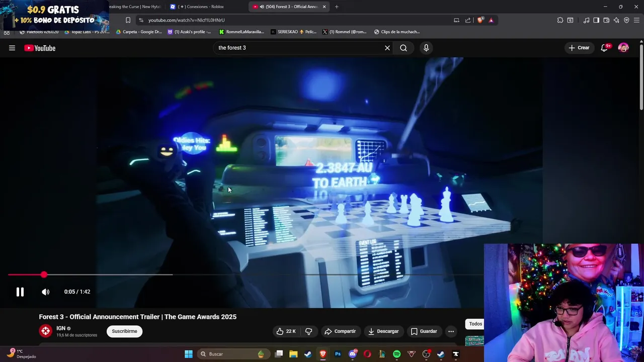Open a new browser tab

pyautogui.click(x=337, y=7)
